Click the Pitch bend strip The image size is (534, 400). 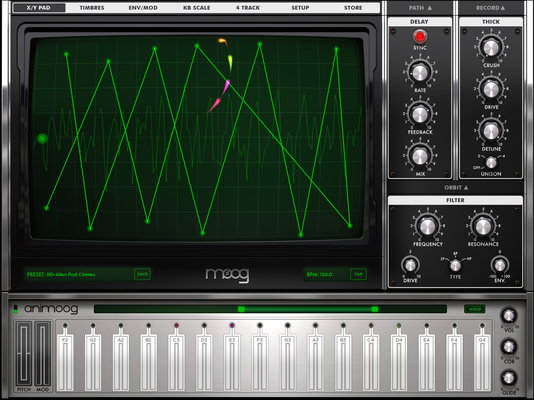pos(24,353)
